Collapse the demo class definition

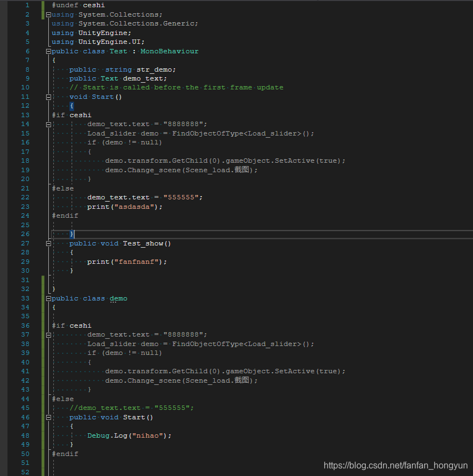coord(48,298)
